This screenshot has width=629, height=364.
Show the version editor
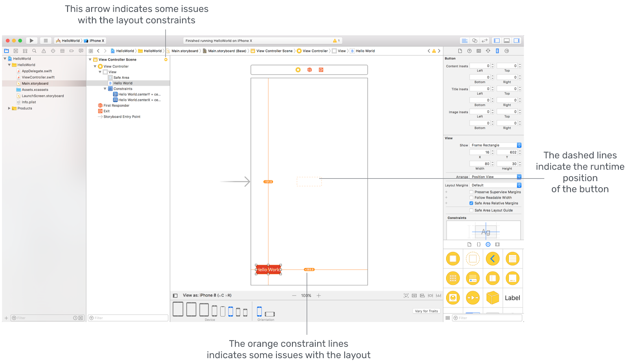[485, 40]
